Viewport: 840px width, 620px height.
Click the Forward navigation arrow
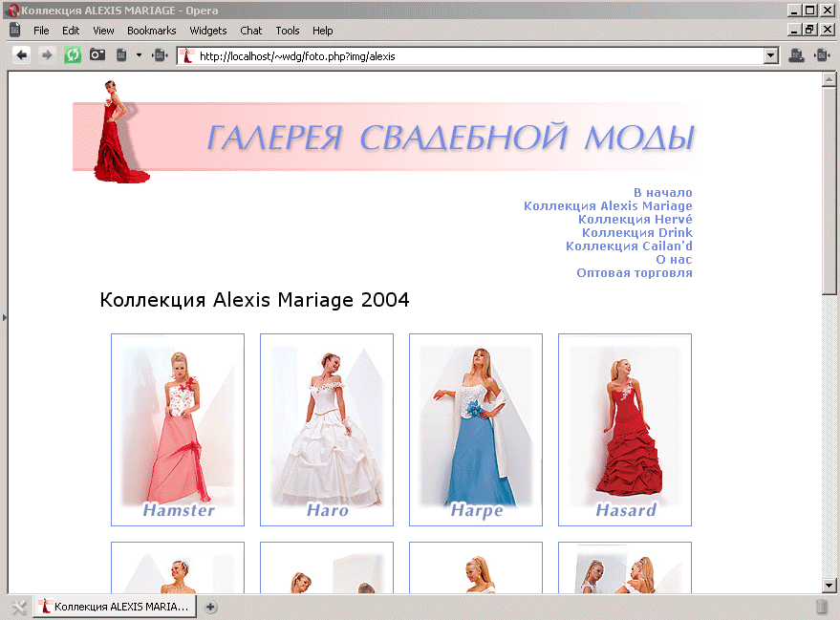pyautogui.click(x=47, y=55)
